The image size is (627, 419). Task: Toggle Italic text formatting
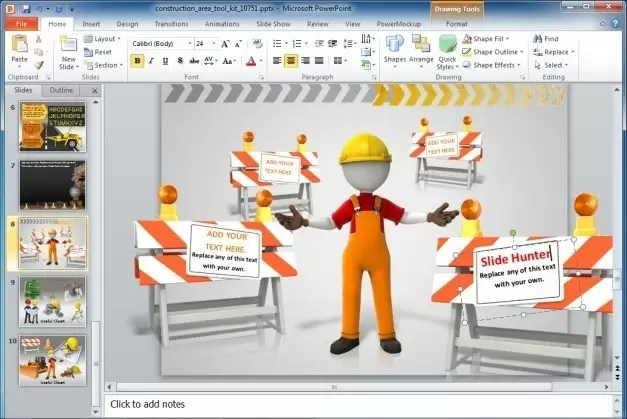point(149,62)
